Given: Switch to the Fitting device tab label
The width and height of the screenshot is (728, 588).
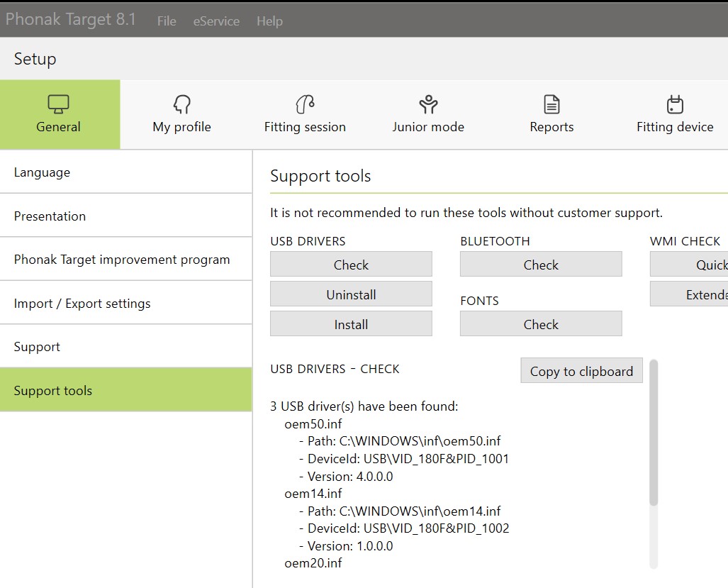Looking at the screenshot, I should pyautogui.click(x=675, y=127).
